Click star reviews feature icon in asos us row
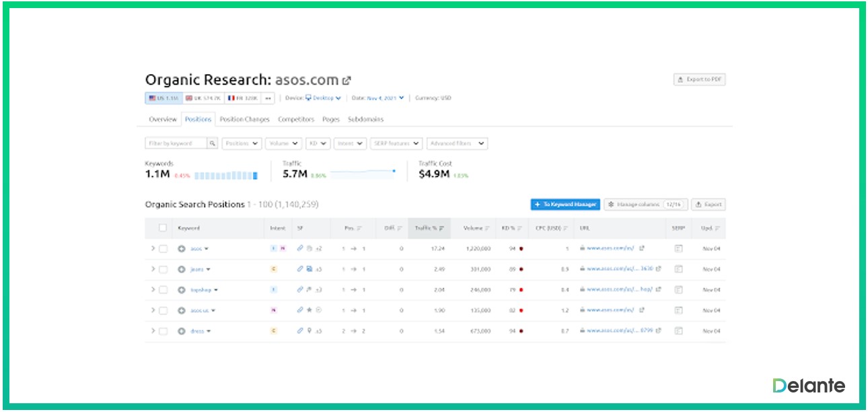The image size is (868, 412). coord(309,310)
